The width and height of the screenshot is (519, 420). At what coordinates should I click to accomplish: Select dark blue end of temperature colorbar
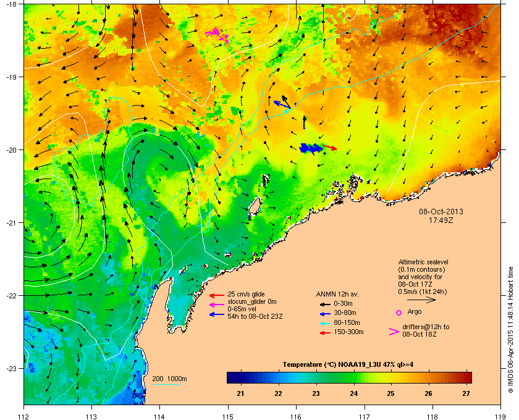point(232,377)
